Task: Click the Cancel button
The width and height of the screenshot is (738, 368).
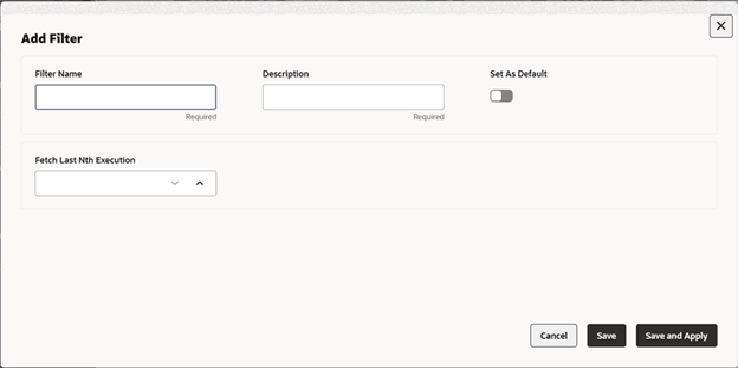Action: point(554,336)
